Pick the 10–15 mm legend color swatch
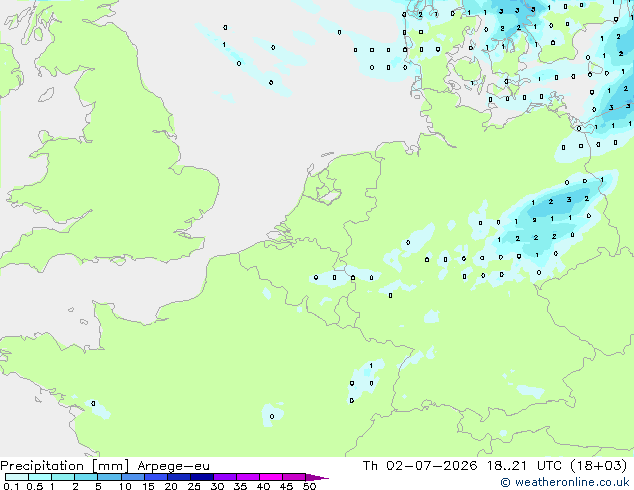Viewport: 634px width, 490px height. tap(132, 477)
